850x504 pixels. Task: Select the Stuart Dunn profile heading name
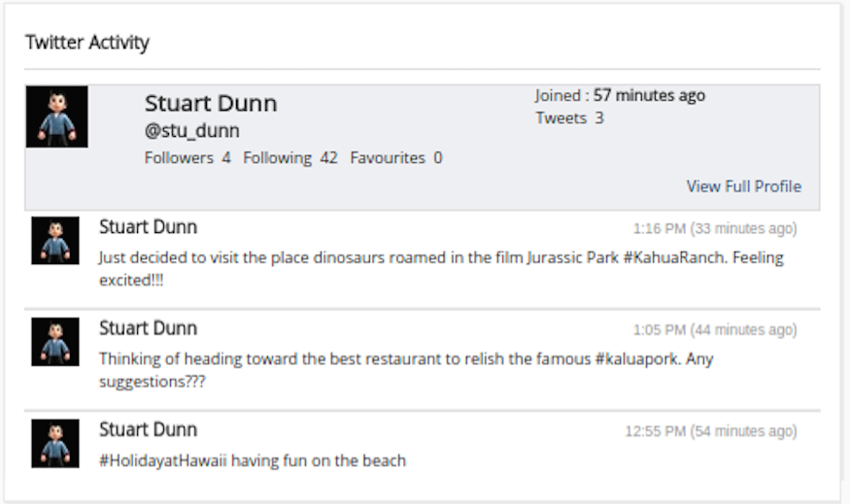pyautogui.click(x=211, y=104)
